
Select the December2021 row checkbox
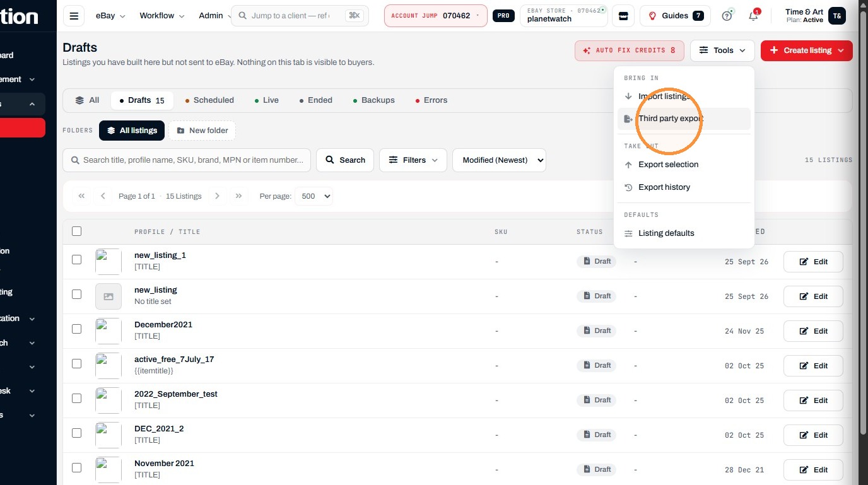coord(77,329)
